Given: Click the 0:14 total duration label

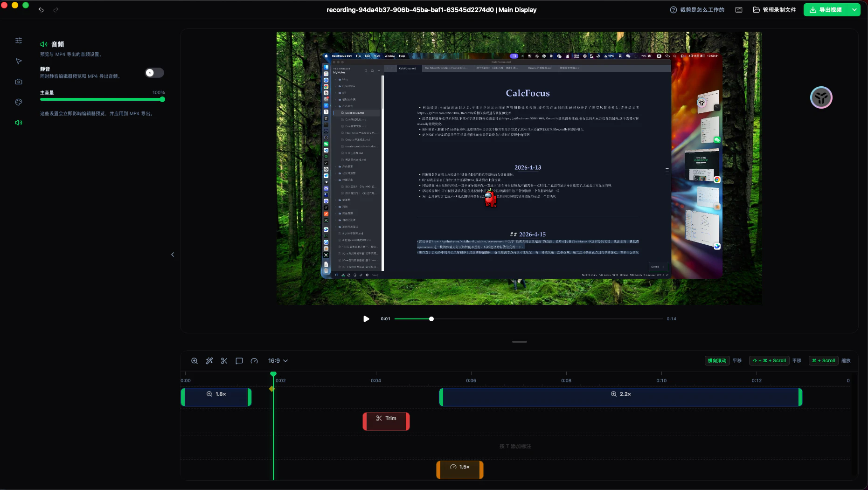Looking at the screenshot, I should coord(671,319).
